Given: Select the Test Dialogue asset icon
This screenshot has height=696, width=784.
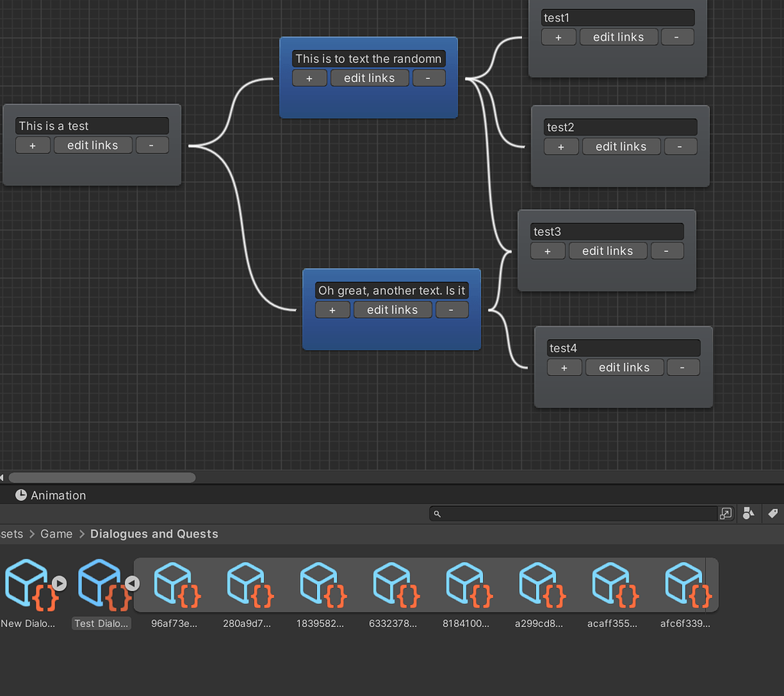Looking at the screenshot, I should coord(100,584).
